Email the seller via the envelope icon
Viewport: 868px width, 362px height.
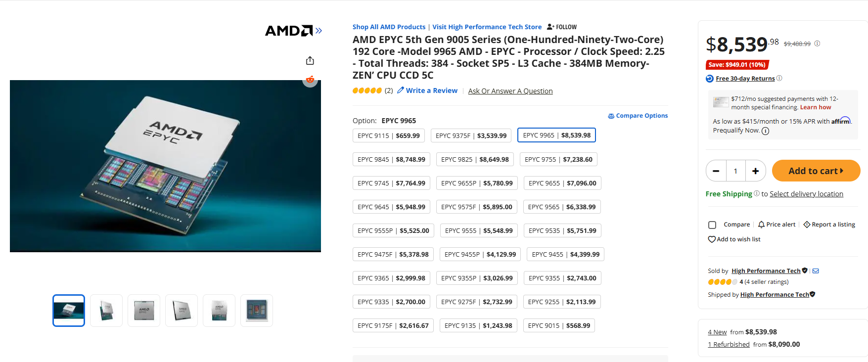815,271
